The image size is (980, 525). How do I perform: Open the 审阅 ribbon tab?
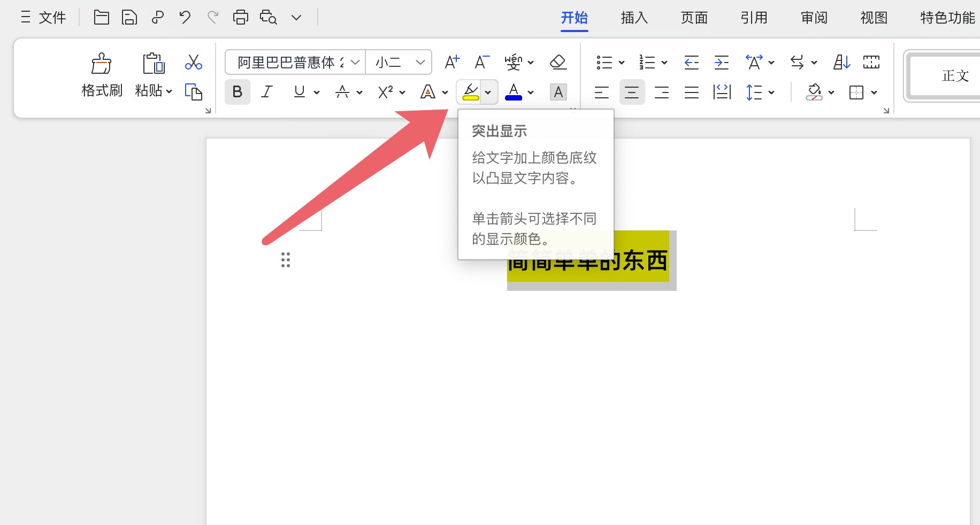click(x=813, y=17)
